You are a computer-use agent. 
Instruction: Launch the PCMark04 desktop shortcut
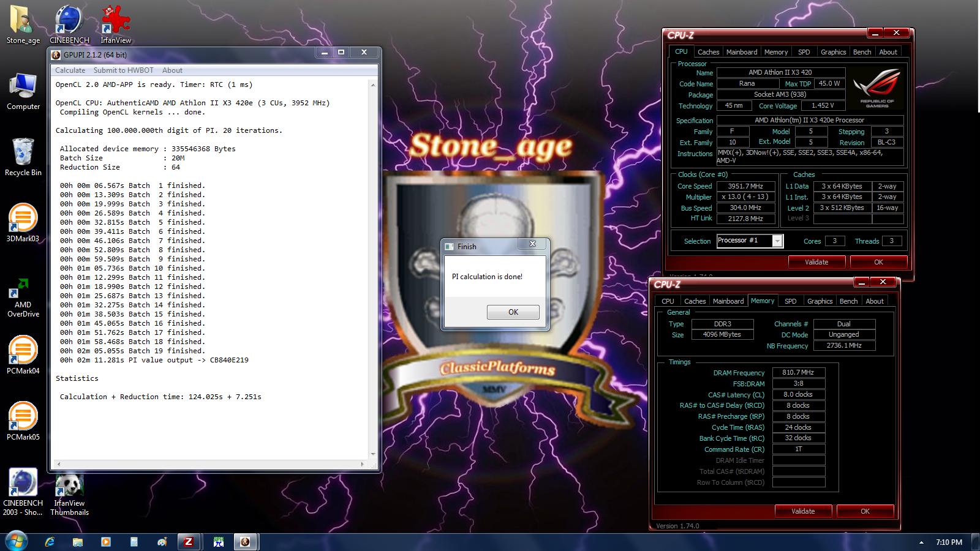(x=23, y=356)
